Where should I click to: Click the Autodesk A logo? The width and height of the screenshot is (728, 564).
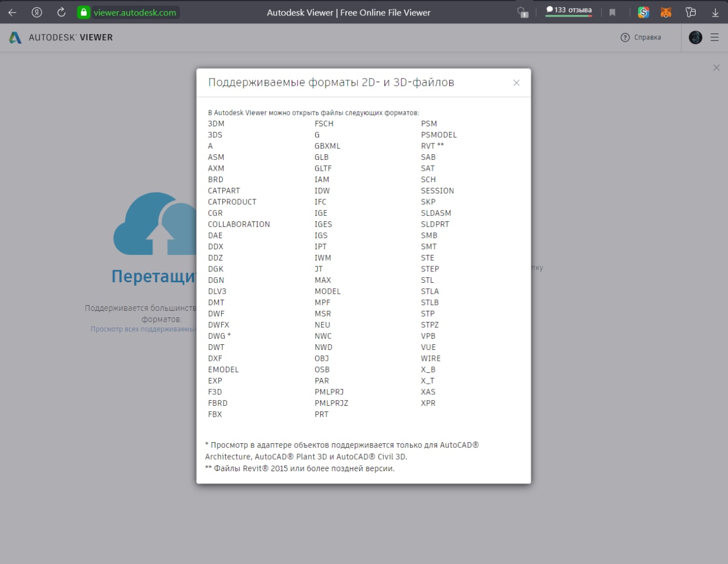[15, 38]
